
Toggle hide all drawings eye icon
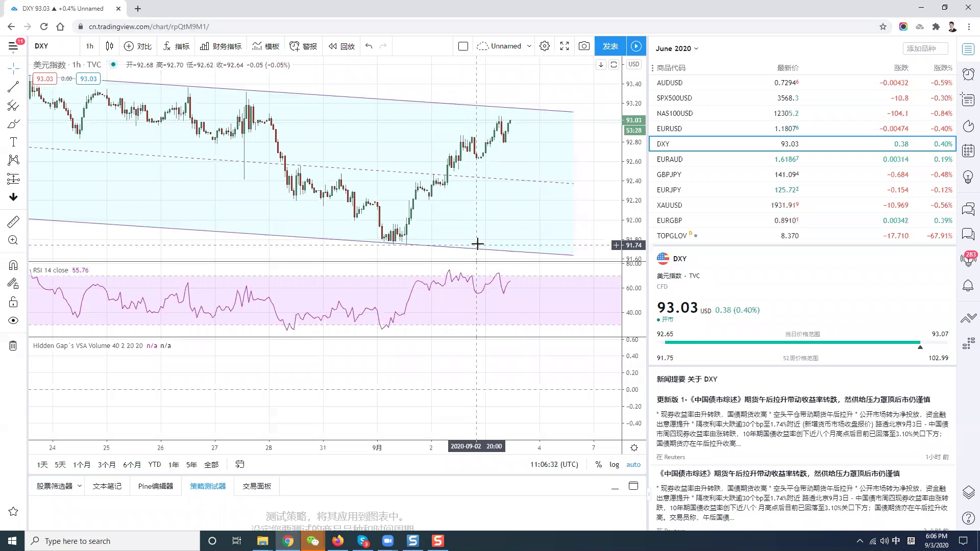[13, 320]
